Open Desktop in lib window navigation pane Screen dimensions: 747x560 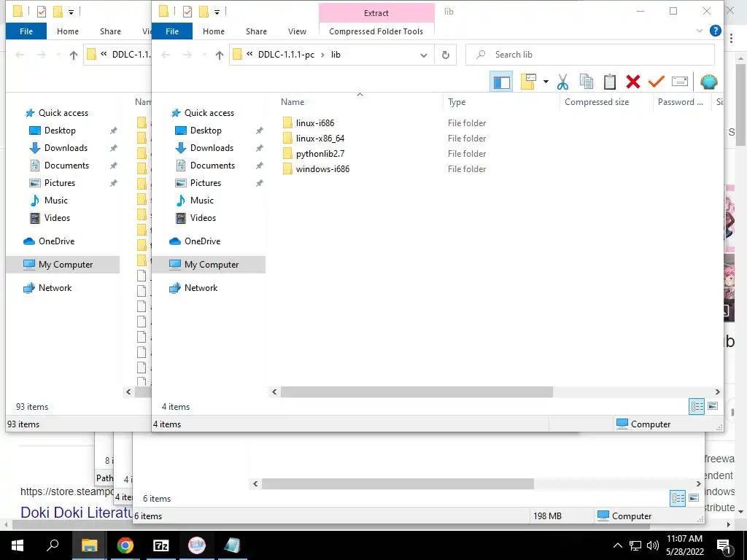coord(206,131)
